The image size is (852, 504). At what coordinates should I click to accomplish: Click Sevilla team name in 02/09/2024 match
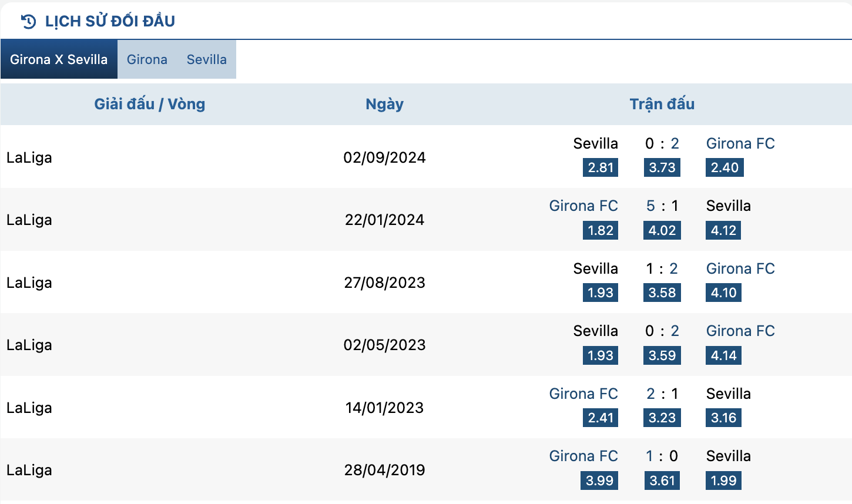point(596,143)
